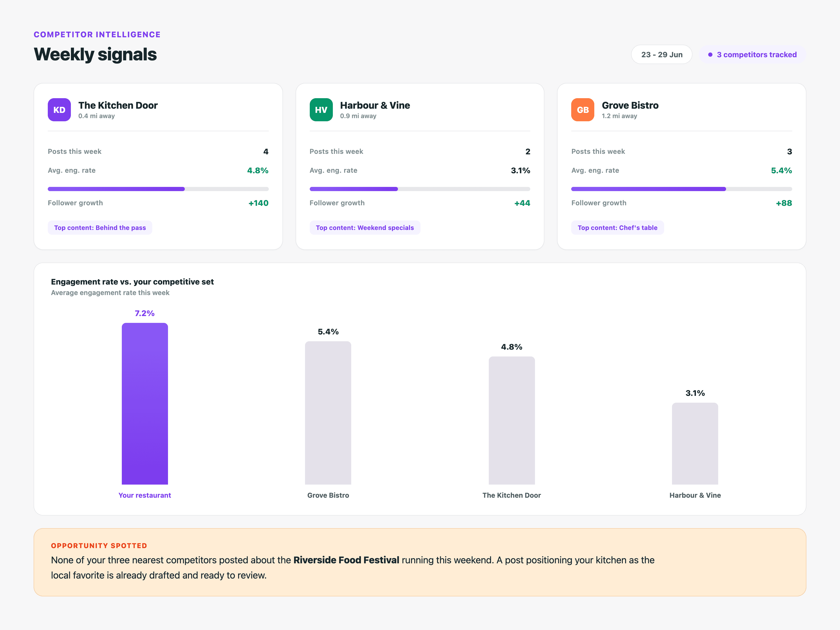This screenshot has height=630, width=840.
Task: Click the KD avatar icon
Action: pyautogui.click(x=59, y=110)
